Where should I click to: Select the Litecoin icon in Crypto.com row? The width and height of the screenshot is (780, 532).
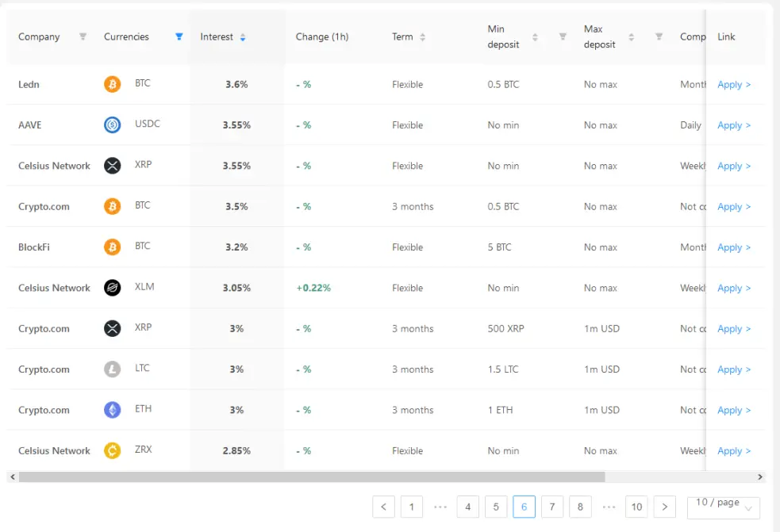tap(113, 369)
